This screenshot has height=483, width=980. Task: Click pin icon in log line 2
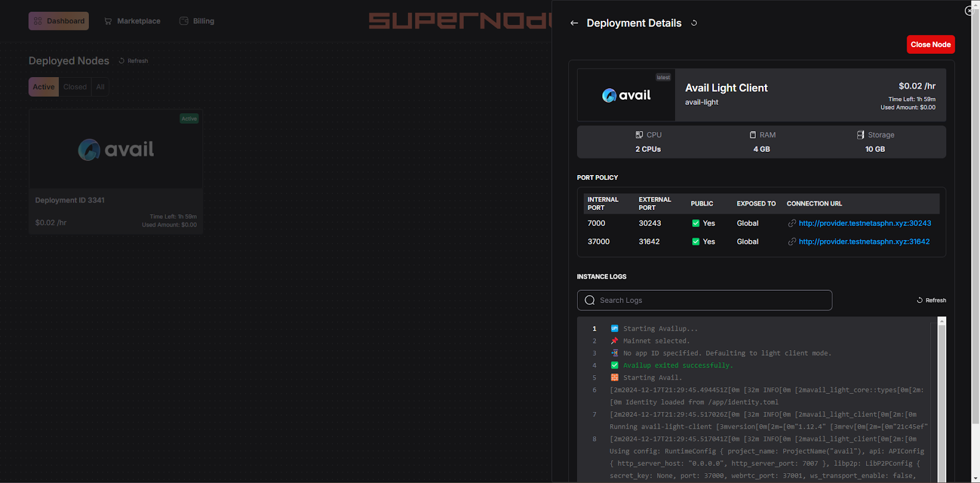click(614, 341)
